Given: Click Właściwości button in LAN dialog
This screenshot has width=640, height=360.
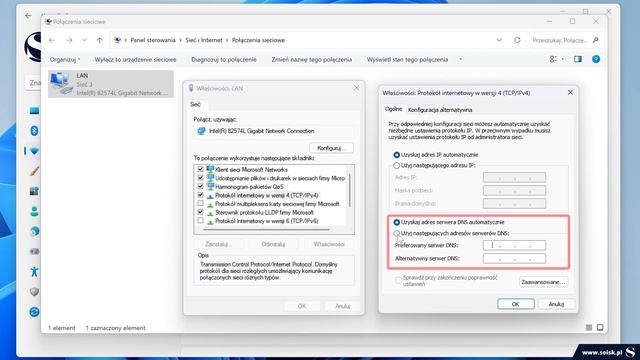Looking at the screenshot, I should 329,244.
